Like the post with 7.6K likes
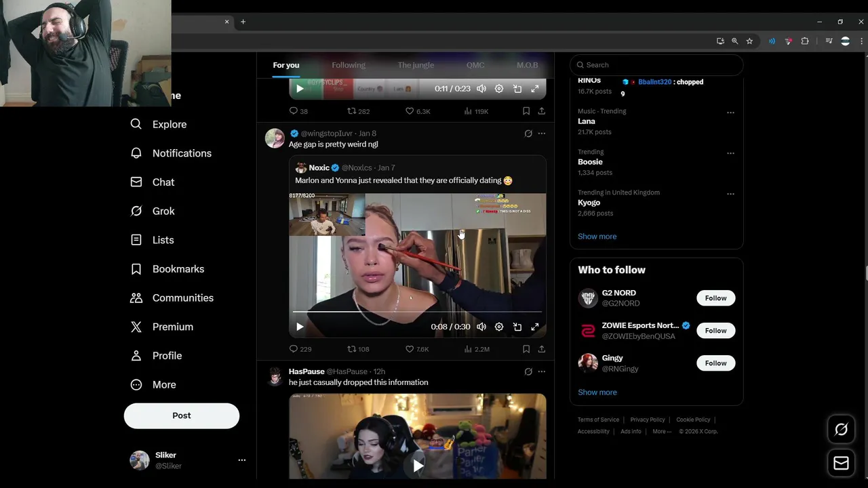Screen dimensions: 868x488 (x=417, y=349)
